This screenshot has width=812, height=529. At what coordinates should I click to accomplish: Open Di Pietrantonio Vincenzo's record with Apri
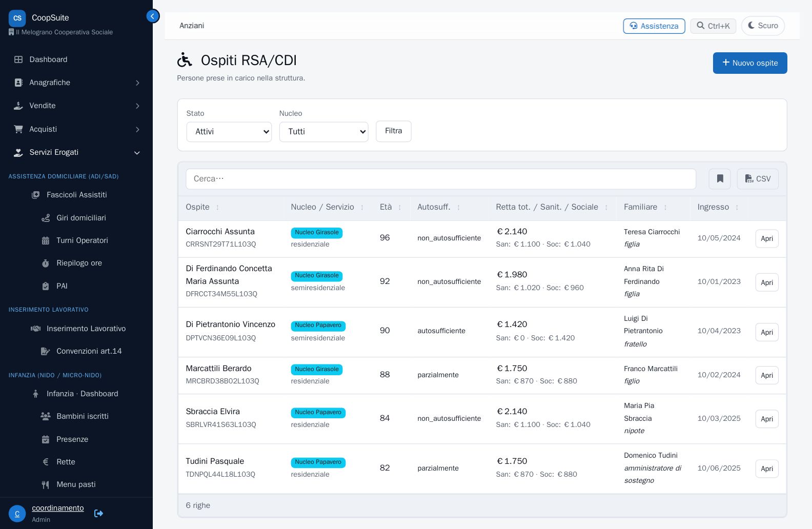click(767, 333)
